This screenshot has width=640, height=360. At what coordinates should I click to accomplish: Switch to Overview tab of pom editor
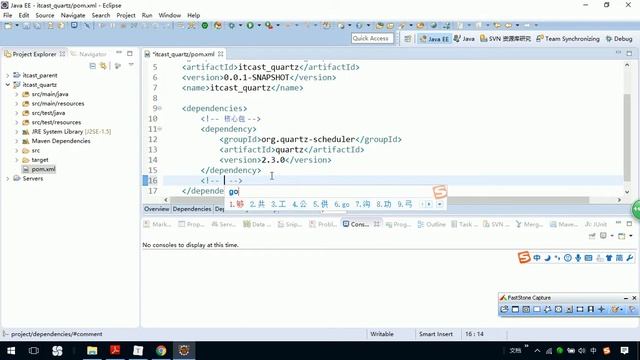(156, 209)
